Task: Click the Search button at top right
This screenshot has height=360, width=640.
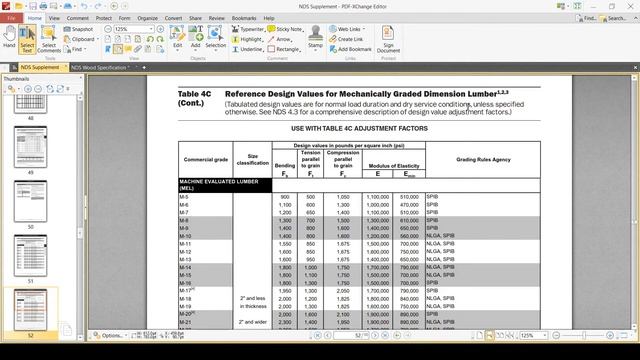Action: click(x=613, y=18)
